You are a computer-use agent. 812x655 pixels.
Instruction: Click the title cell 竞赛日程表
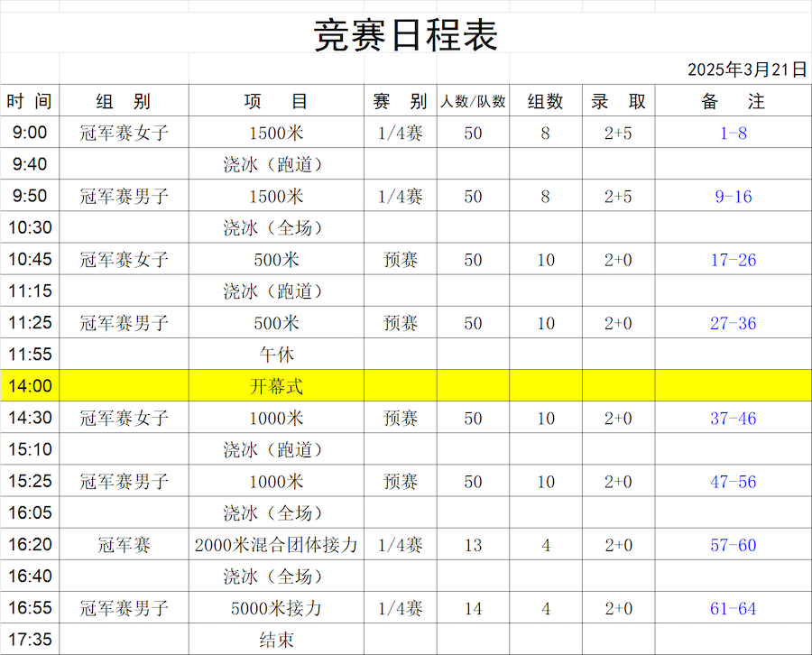pos(405,36)
